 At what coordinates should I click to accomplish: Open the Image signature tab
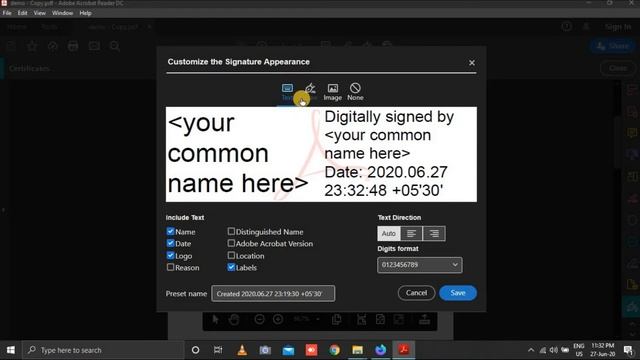[333, 92]
